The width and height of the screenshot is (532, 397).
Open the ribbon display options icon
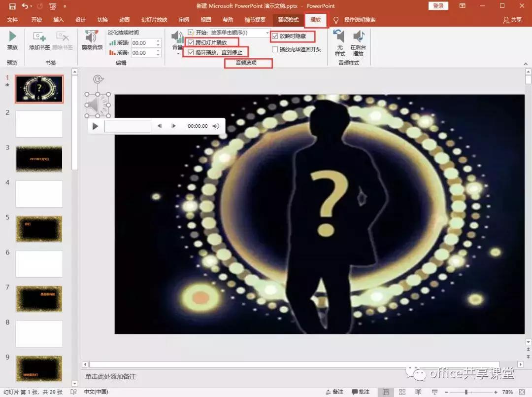coord(463,6)
